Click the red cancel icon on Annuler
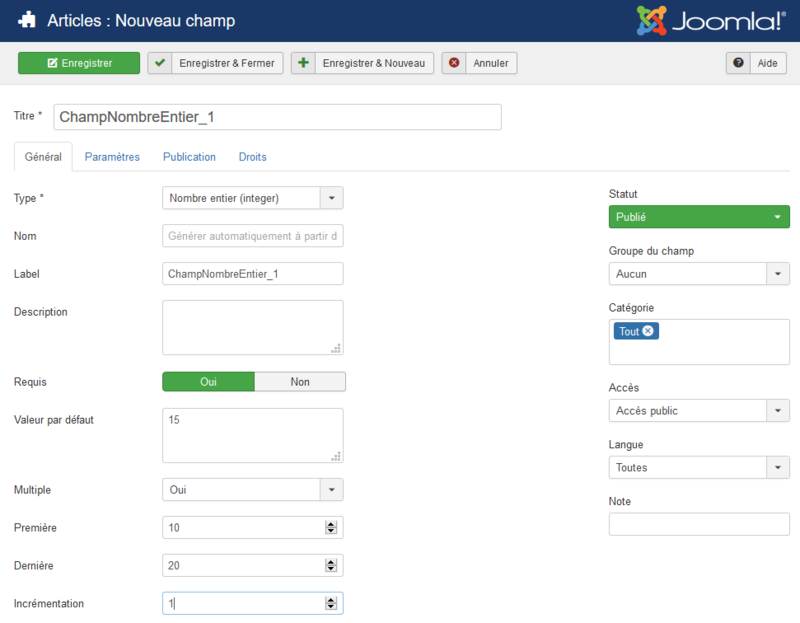 tap(454, 63)
